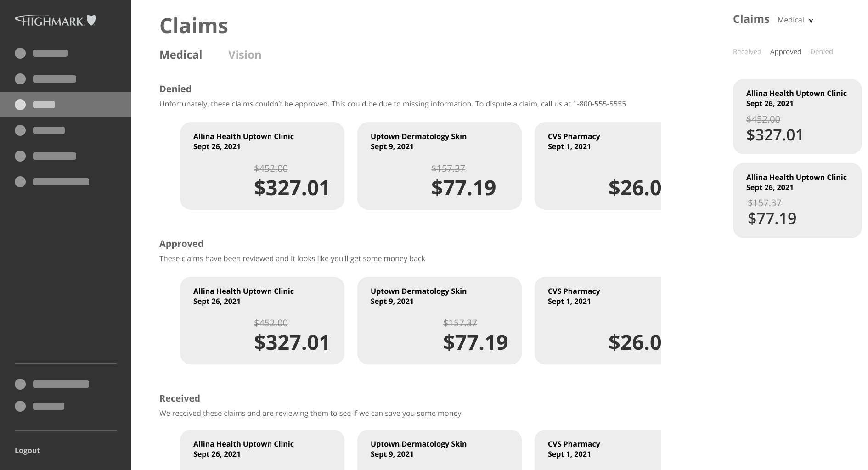This screenshot has width=868, height=470.
Task: Click the Logout link
Action: [x=27, y=450]
